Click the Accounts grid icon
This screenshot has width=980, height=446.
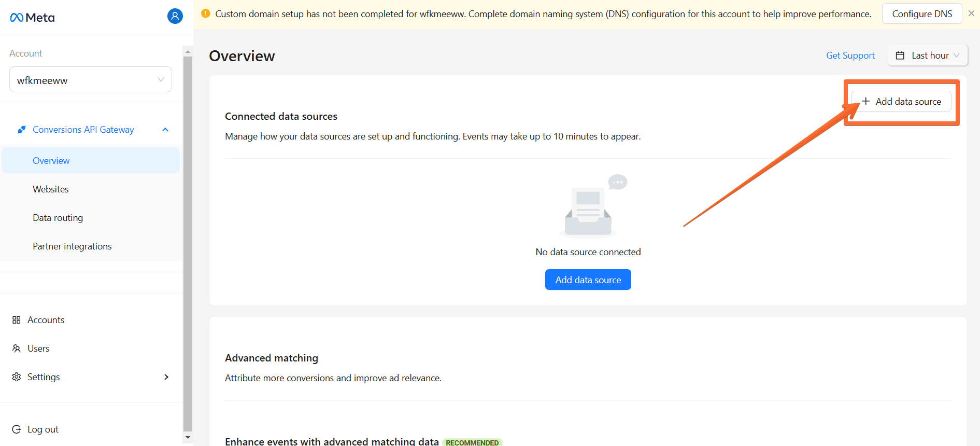[17, 320]
